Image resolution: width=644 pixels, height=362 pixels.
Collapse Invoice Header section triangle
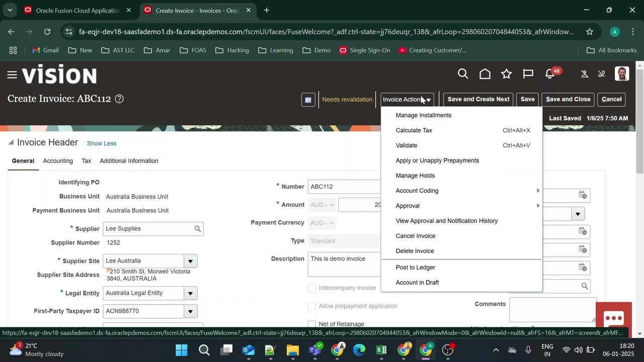click(11, 143)
